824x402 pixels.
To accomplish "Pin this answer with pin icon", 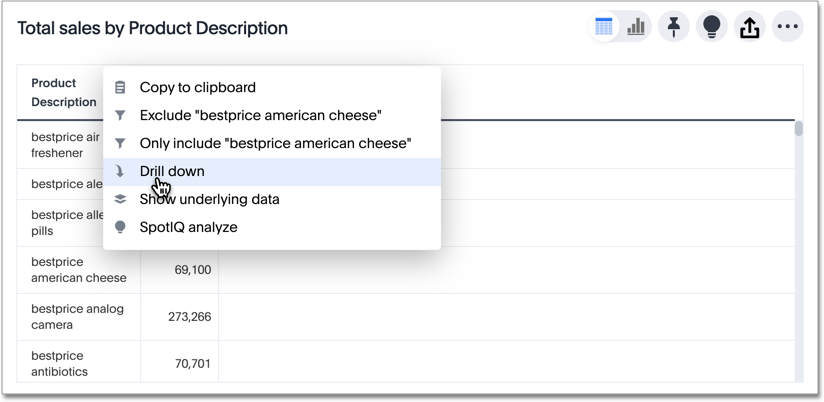I will 675,27.
